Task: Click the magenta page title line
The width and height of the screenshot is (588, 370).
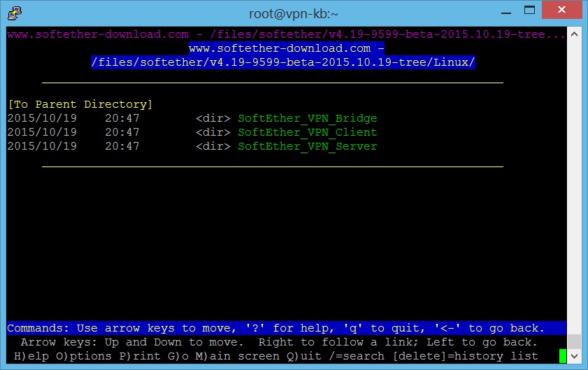Action: click(286, 34)
